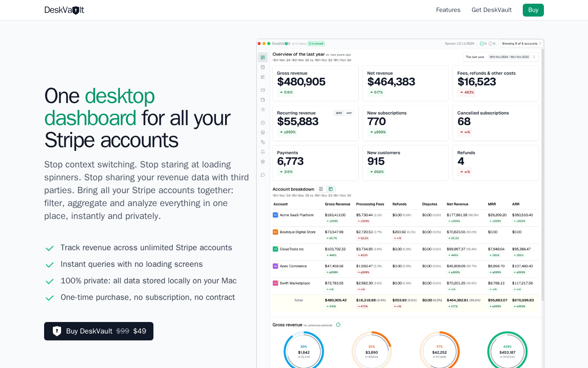This screenshot has width=588, height=368.
Task: Click the Disputes column header
Action: [x=430, y=204]
